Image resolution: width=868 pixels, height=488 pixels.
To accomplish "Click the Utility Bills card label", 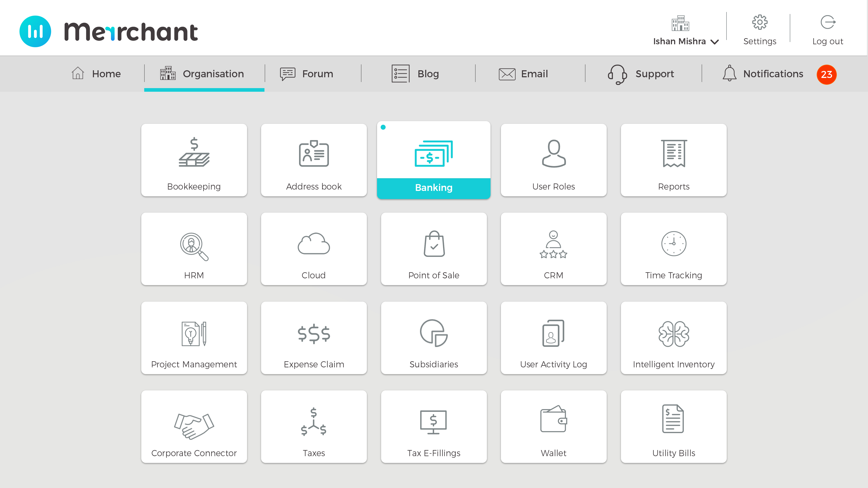I will point(674,453).
